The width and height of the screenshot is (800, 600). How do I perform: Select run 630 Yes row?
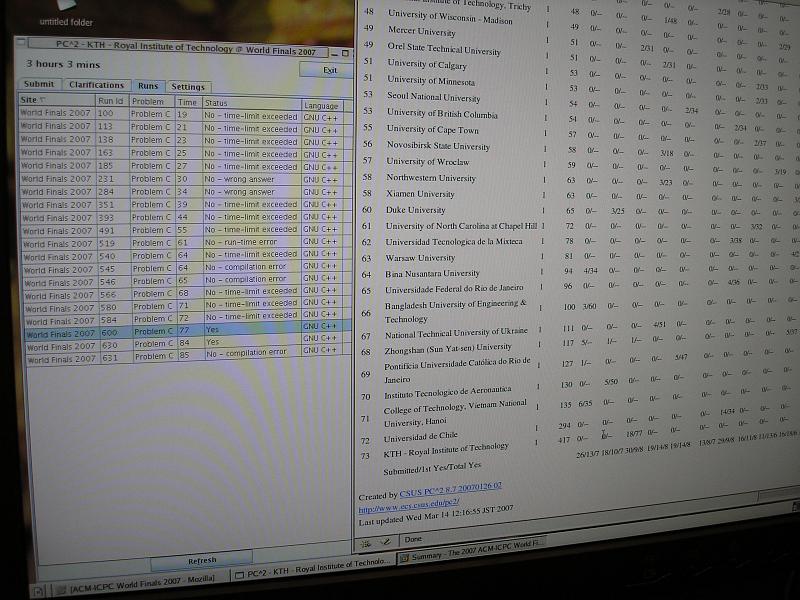pyautogui.click(x=189, y=342)
